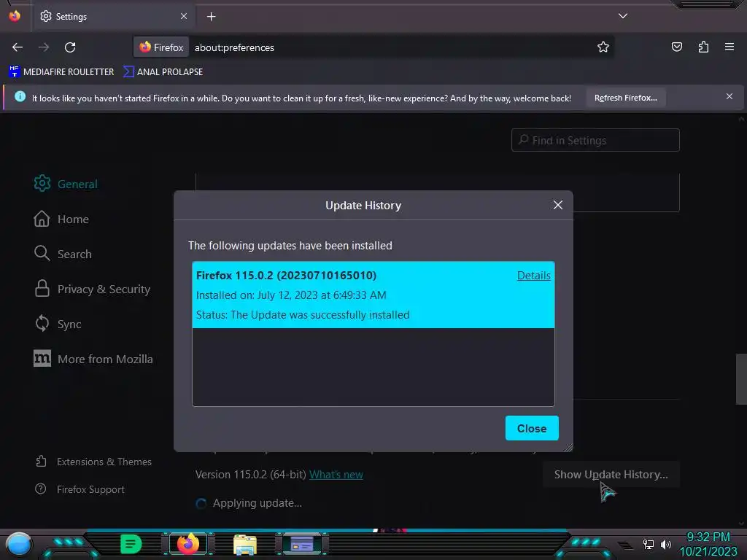This screenshot has height=560, width=747.
Task: Bookmark this page with the star icon
Action: [603, 47]
